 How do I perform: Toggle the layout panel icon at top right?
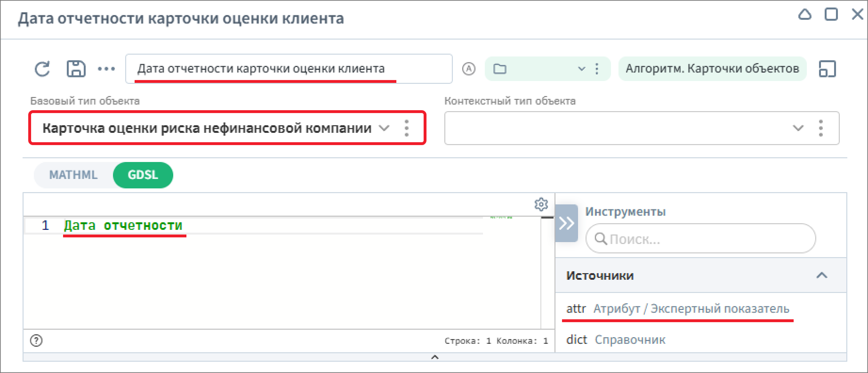(828, 69)
